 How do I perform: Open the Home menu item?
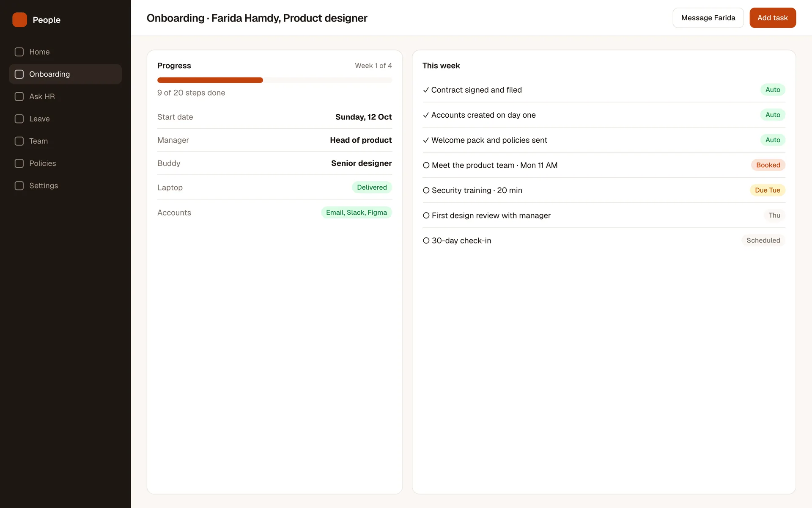coord(65,52)
